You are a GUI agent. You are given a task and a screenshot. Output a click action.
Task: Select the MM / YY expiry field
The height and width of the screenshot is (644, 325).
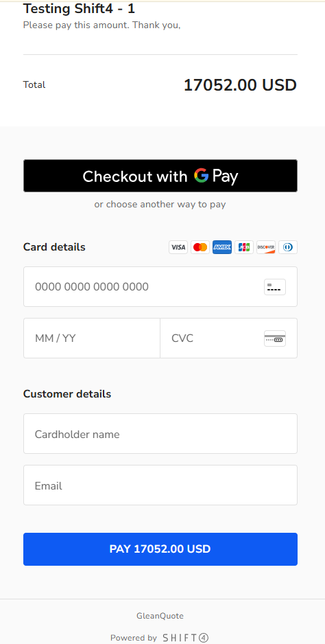pos(92,338)
